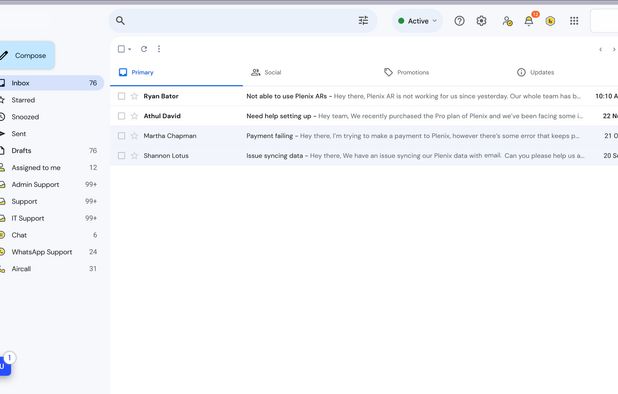Open email 'Issue syncing data'
This screenshot has height=394, width=618.
pyautogui.click(x=364, y=156)
